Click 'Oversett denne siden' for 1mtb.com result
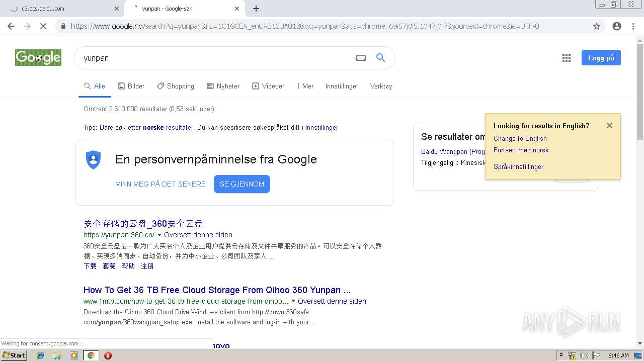Viewport: 644px width, 362px height. pyautogui.click(x=332, y=301)
